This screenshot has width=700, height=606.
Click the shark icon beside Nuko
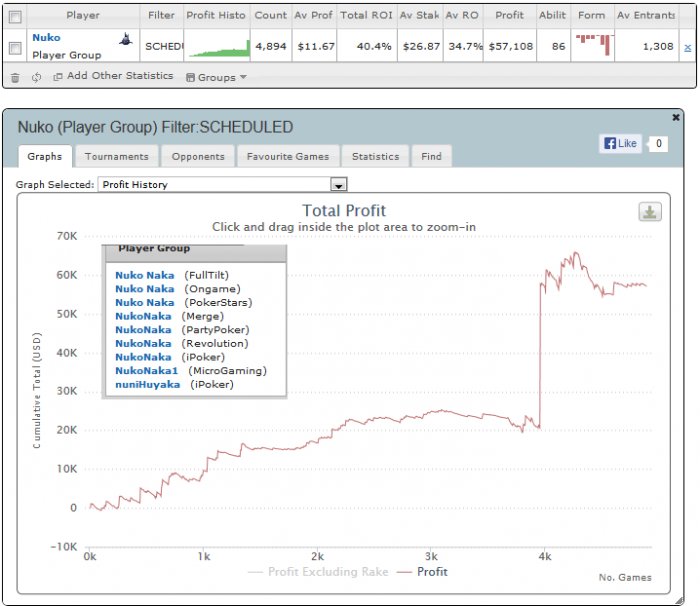coord(126,39)
